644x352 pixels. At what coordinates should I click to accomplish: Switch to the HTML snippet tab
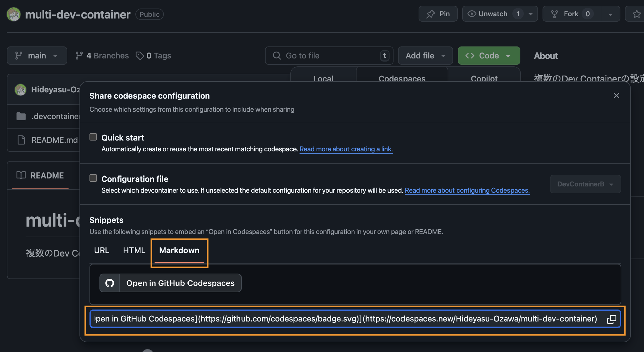(134, 250)
